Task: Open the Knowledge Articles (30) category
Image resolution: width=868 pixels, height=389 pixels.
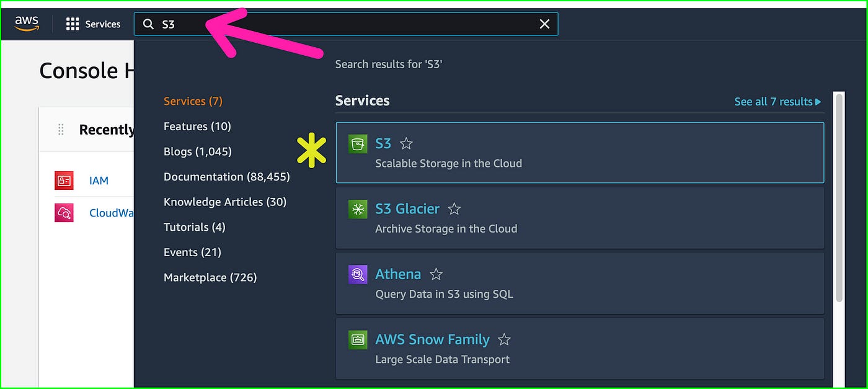Action: pos(225,202)
